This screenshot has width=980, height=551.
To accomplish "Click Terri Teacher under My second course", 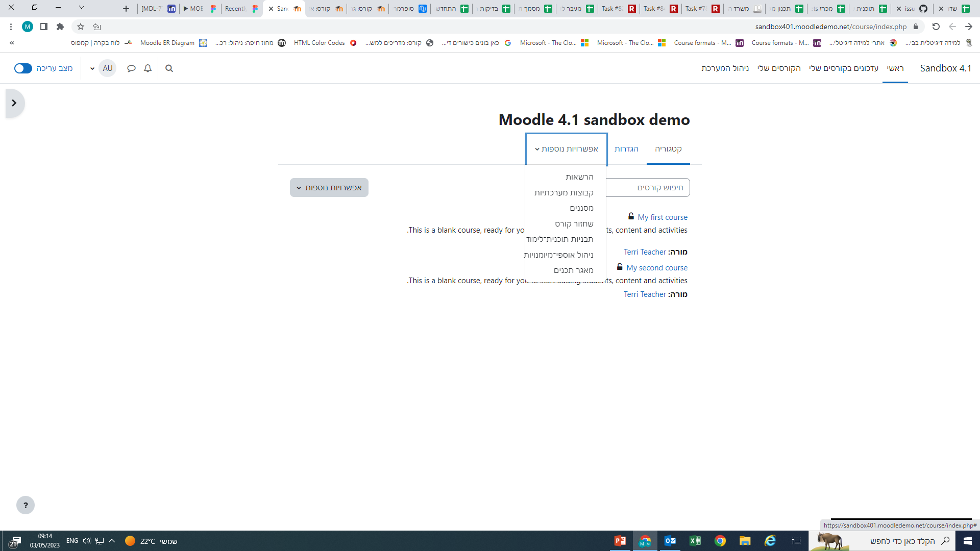I will [x=645, y=294].
